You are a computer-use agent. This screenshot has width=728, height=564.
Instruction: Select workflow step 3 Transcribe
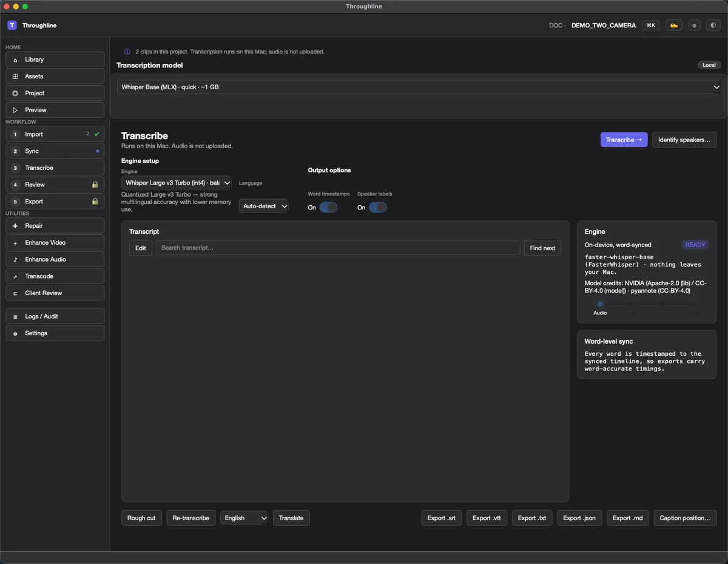click(x=55, y=168)
